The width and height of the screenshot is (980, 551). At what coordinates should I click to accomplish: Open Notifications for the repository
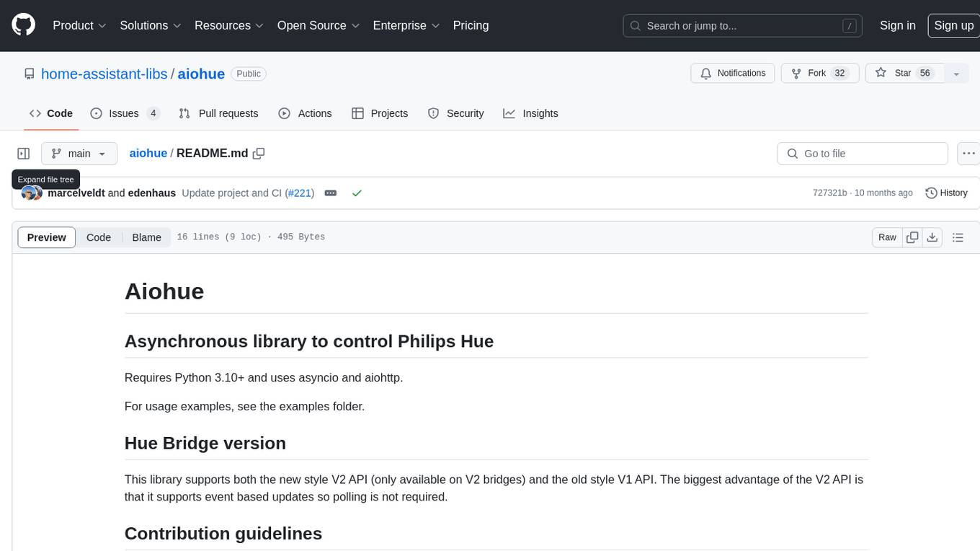(x=733, y=74)
